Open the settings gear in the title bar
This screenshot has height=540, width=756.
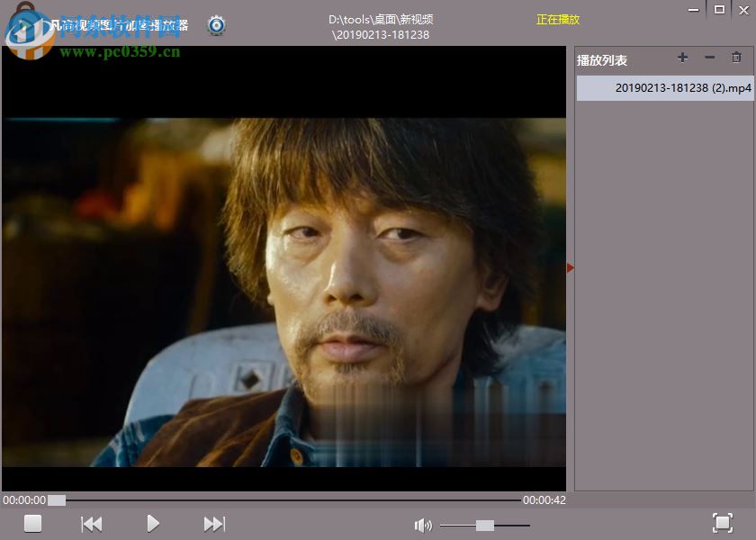[x=216, y=25]
